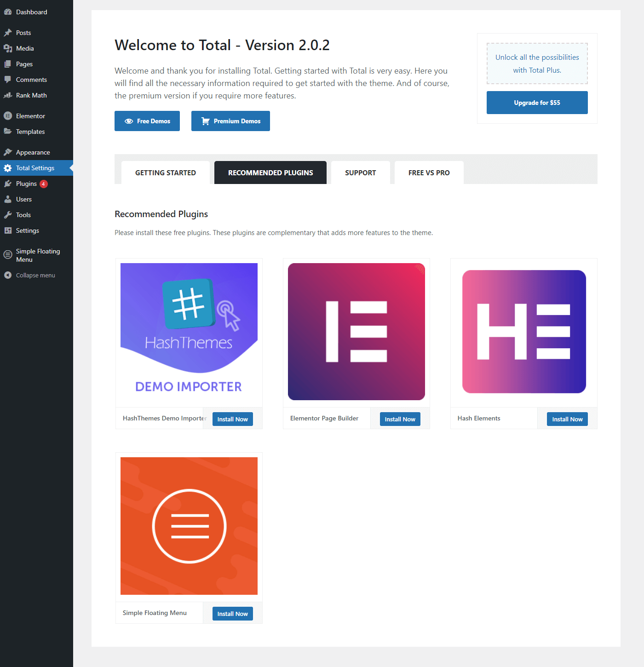Click the Premium Demos button

230,121
